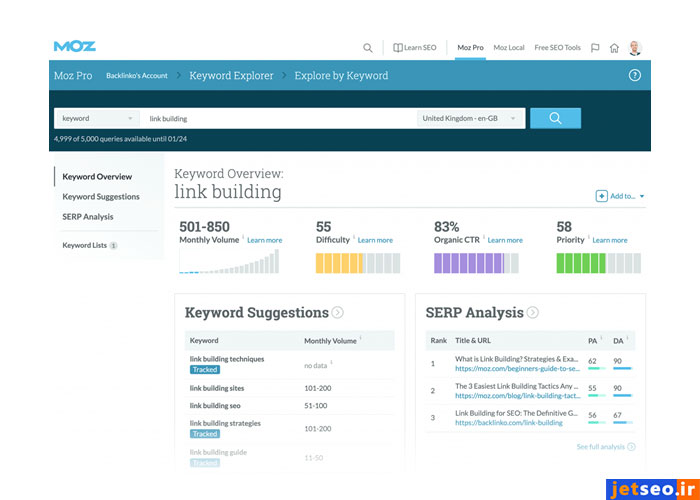The image size is (700, 500).
Task: Click the link building keyword input field
Action: coord(280,118)
